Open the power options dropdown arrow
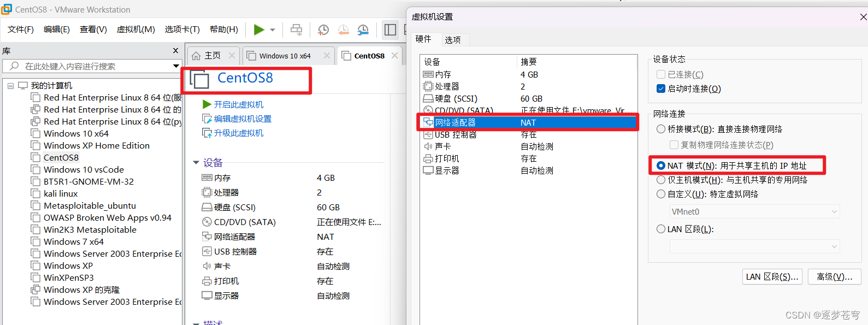The image size is (868, 325). [x=273, y=30]
